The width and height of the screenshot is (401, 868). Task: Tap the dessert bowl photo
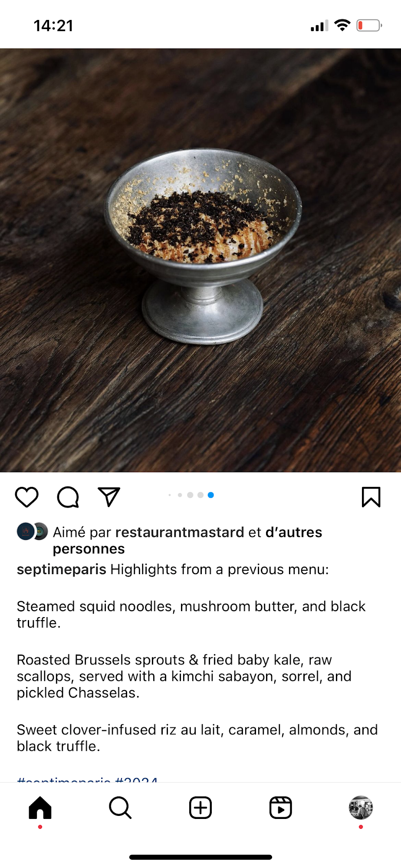coord(200,260)
